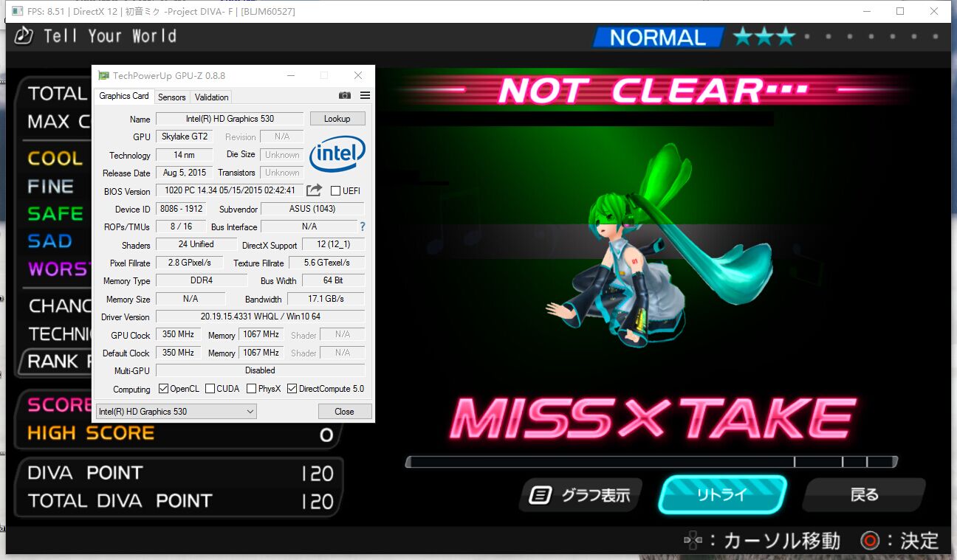
Task: Click the 12 (12_1) DirectX Support value
Action: [333, 245]
